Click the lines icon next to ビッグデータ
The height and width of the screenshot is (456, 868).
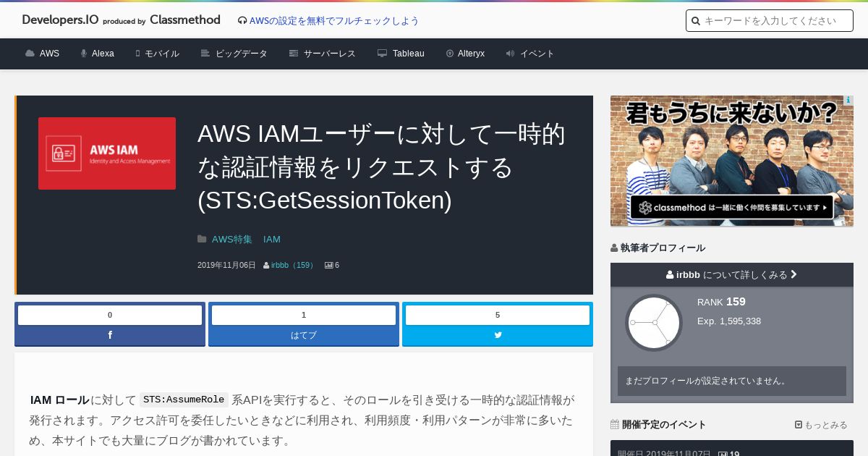coord(205,54)
